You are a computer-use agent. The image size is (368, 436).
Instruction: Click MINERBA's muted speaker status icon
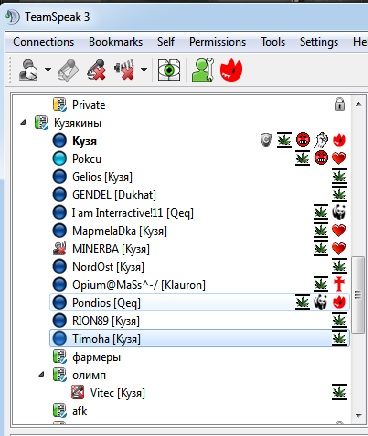(60, 249)
